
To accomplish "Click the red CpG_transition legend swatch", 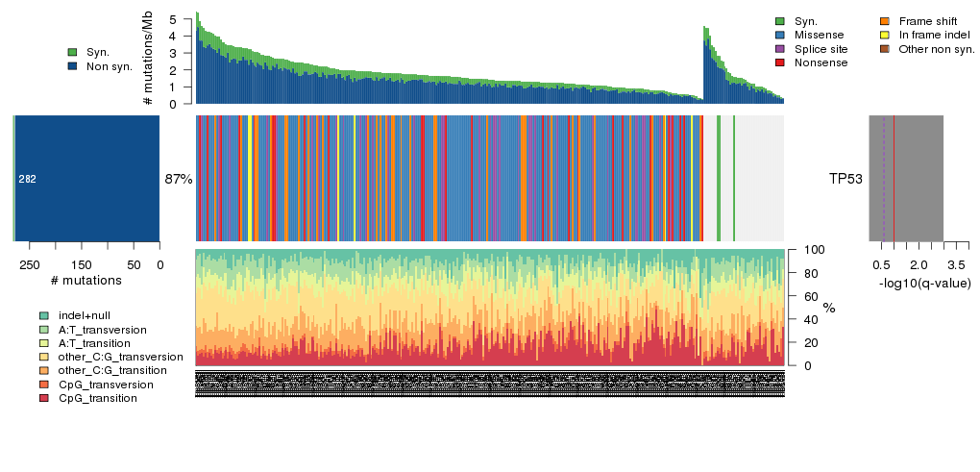I will tap(44, 398).
